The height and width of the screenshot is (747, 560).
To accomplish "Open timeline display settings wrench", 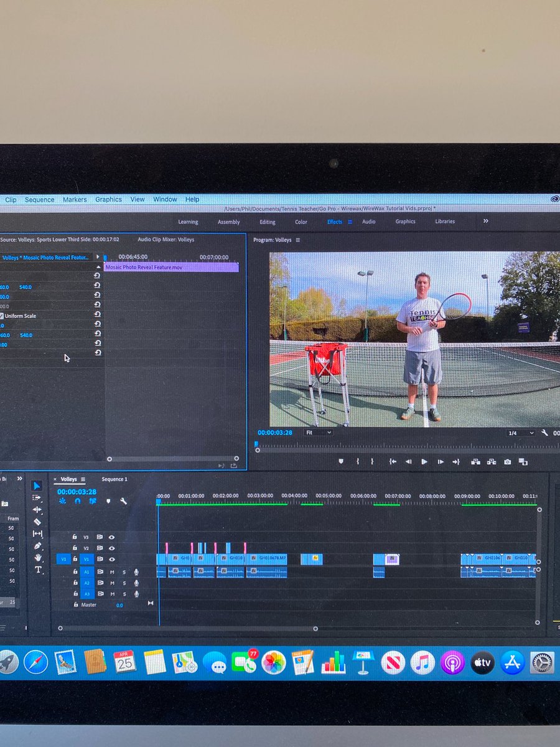I will [x=123, y=501].
